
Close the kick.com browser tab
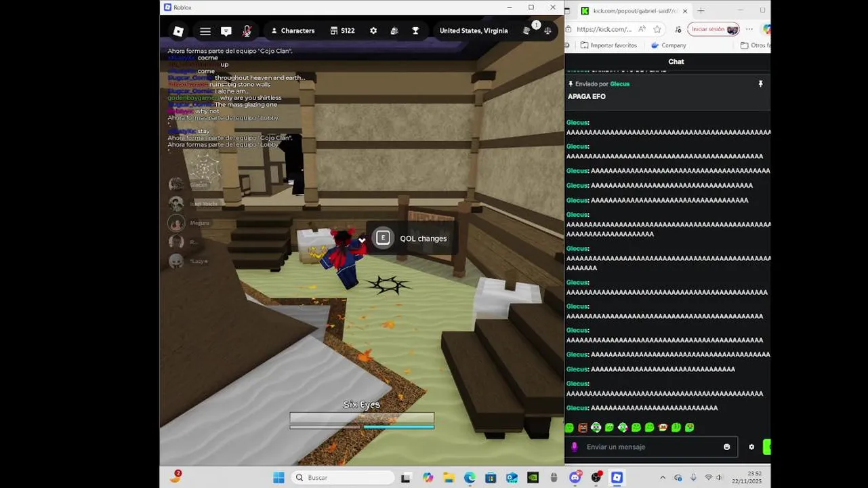tap(685, 11)
